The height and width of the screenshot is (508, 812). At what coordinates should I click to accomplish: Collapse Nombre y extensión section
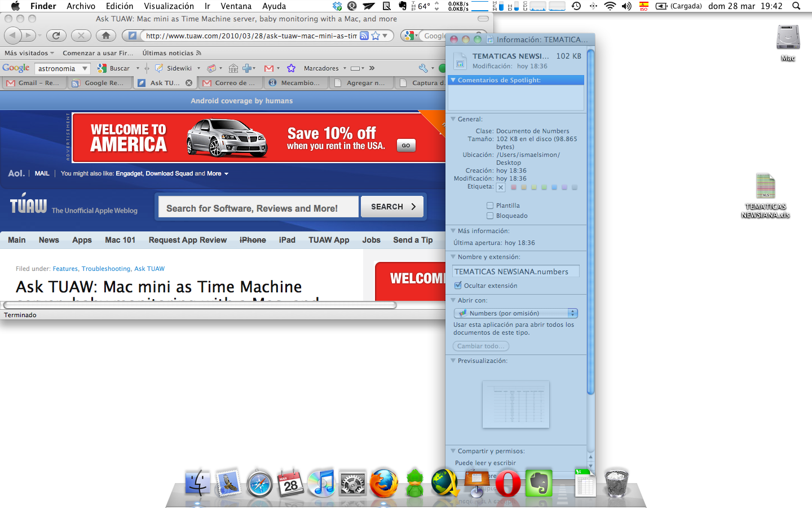(x=453, y=257)
